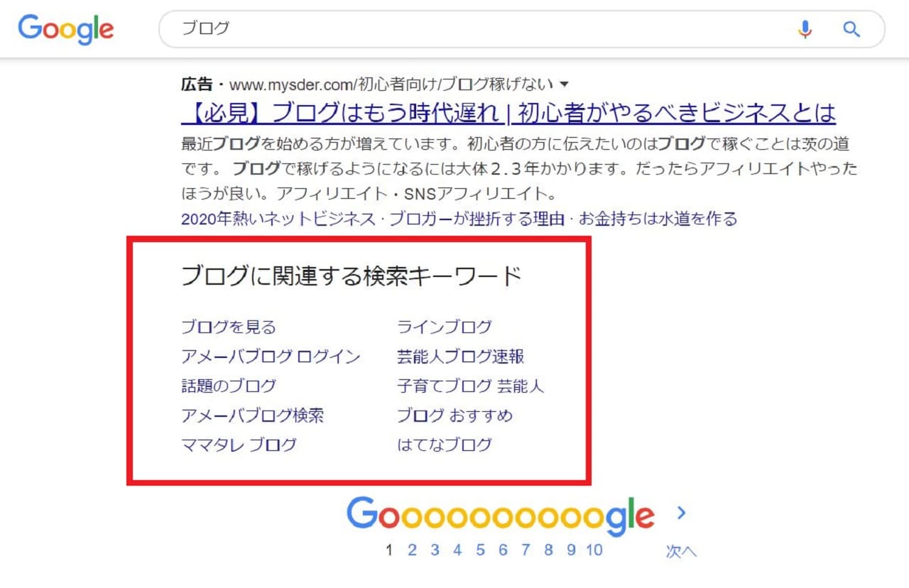Open sitelink 2020年熱いネットビジネス
This screenshot has width=909, height=588.
click(278, 219)
